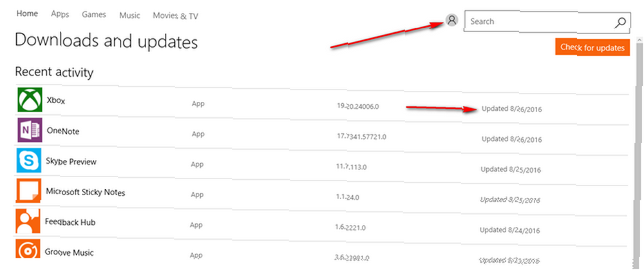Open the OneNote app icon
Image resolution: width=644 pixels, height=270 pixels.
coord(28,131)
